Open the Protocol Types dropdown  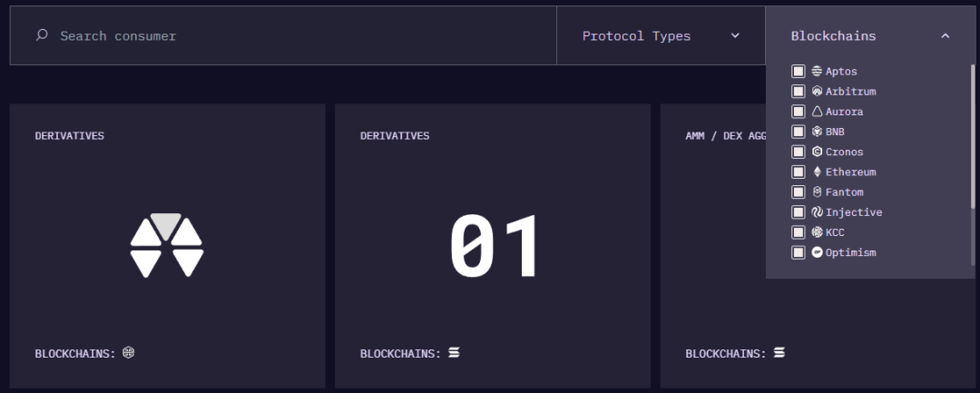[x=661, y=36]
